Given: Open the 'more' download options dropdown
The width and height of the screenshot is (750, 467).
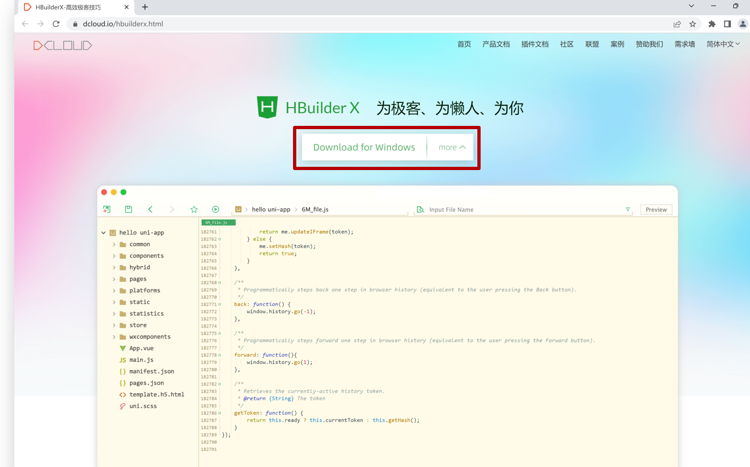Looking at the screenshot, I should point(452,147).
